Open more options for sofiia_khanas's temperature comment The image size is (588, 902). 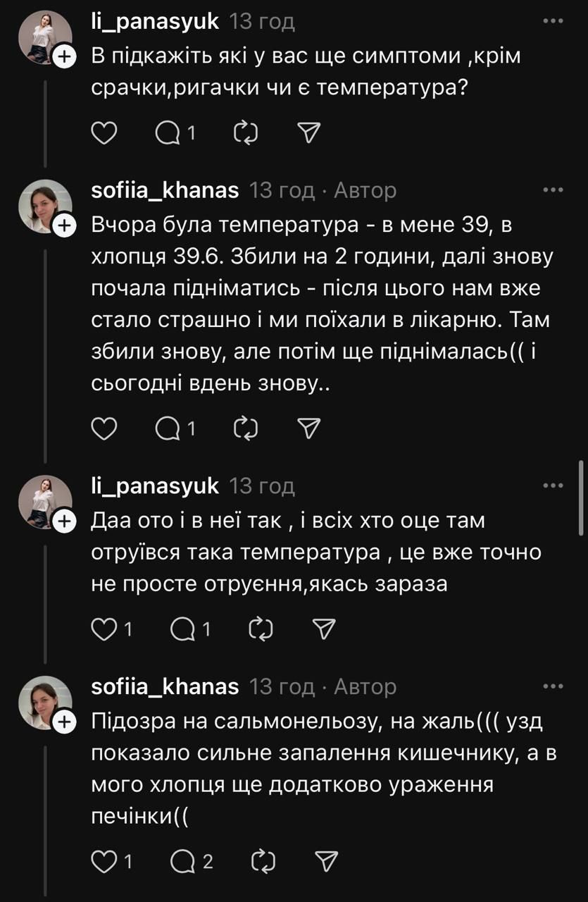pos(553,190)
